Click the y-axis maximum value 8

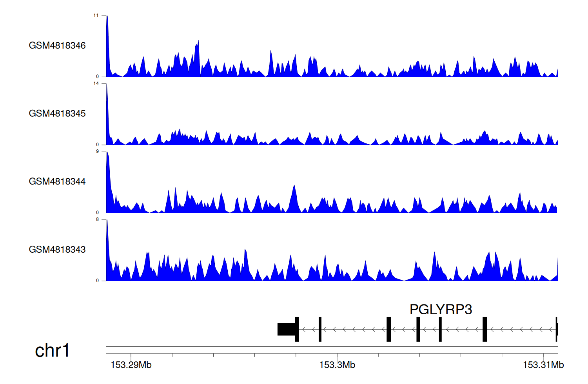(x=97, y=219)
